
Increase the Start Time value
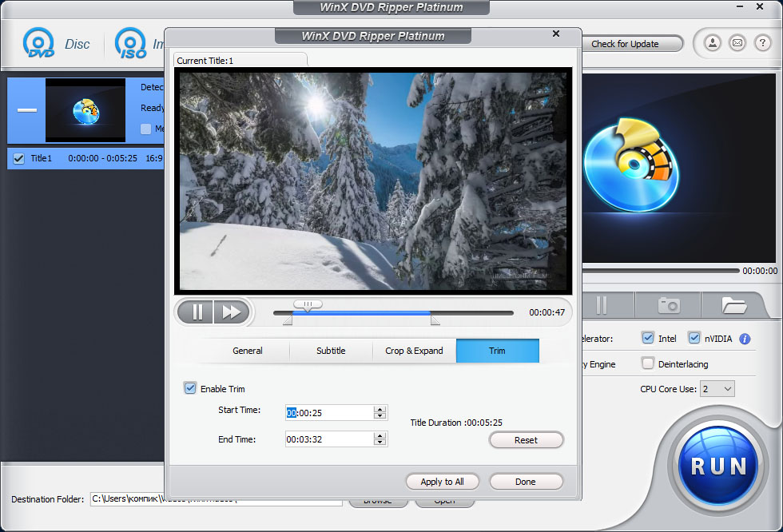coord(380,409)
